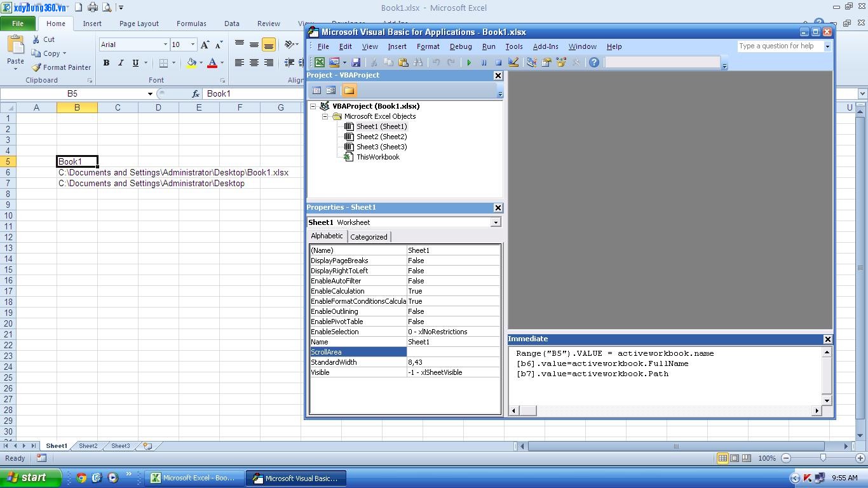Open Formulas tab in Excel ribbon
The width and height of the screenshot is (868, 488).
[x=191, y=24]
